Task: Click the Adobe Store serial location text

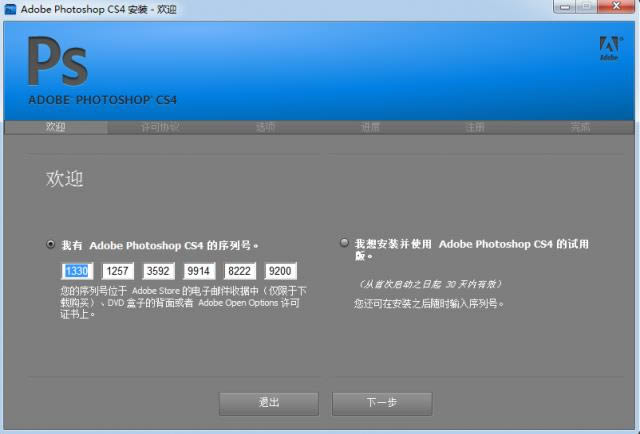Action: pos(183,303)
